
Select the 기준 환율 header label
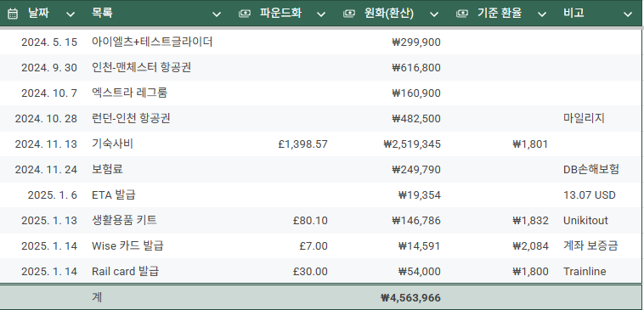[x=500, y=13]
